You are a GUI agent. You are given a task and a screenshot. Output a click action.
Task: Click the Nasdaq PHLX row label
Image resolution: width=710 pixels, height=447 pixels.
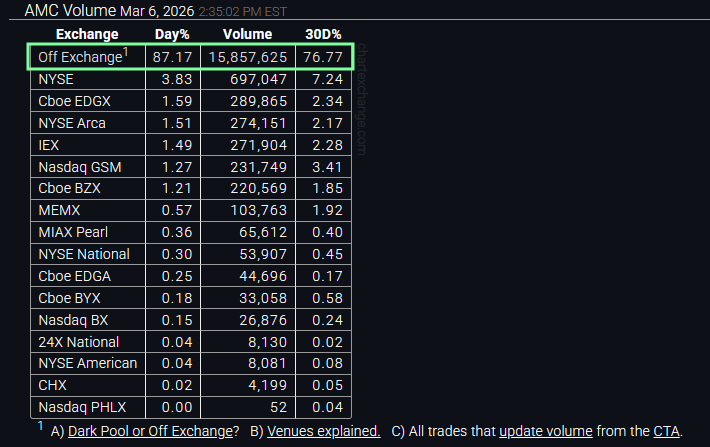click(82, 407)
